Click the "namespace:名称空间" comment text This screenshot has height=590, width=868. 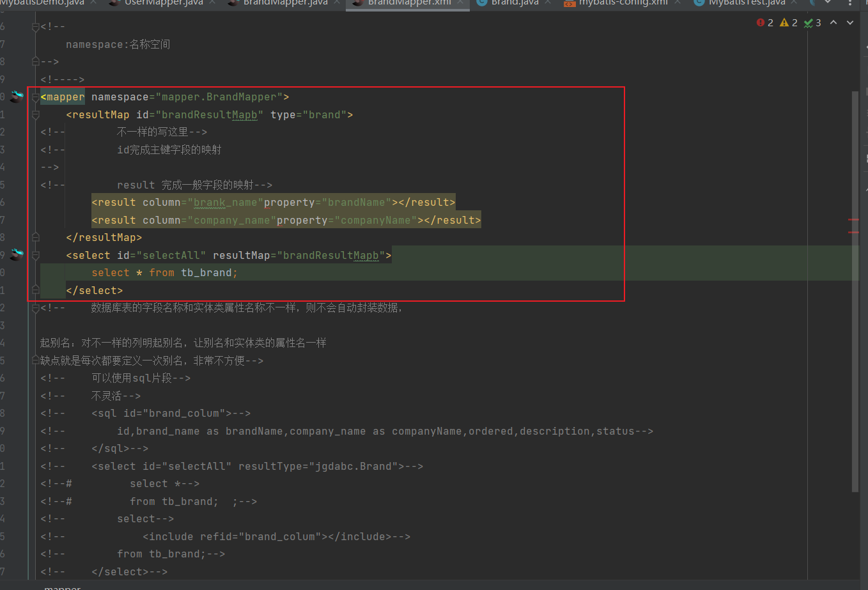point(118,45)
